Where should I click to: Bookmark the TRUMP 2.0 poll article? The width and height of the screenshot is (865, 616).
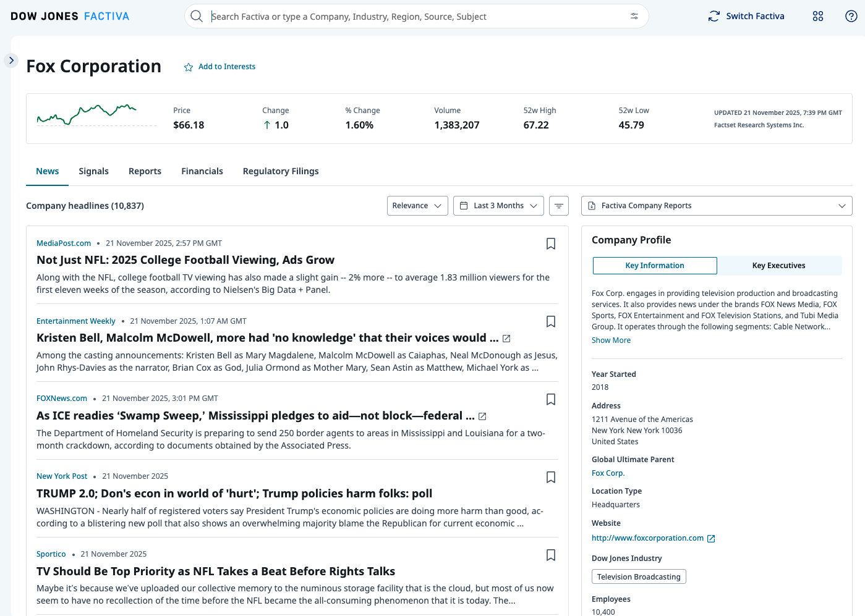[551, 477]
